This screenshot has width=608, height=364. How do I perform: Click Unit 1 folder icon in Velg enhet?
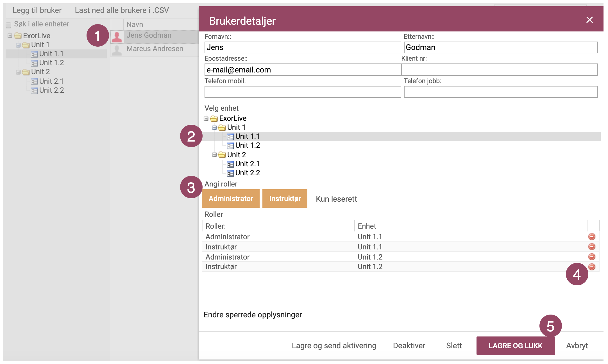pyautogui.click(x=222, y=128)
